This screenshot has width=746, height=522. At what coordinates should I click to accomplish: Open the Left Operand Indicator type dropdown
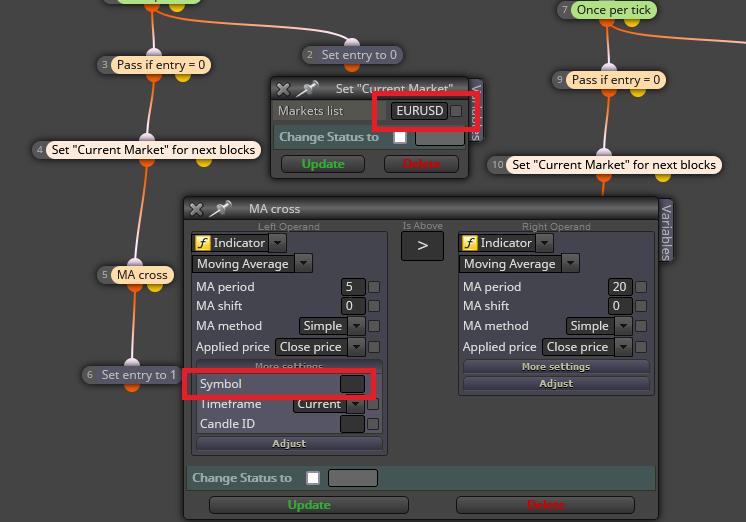(x=278, y=243)
